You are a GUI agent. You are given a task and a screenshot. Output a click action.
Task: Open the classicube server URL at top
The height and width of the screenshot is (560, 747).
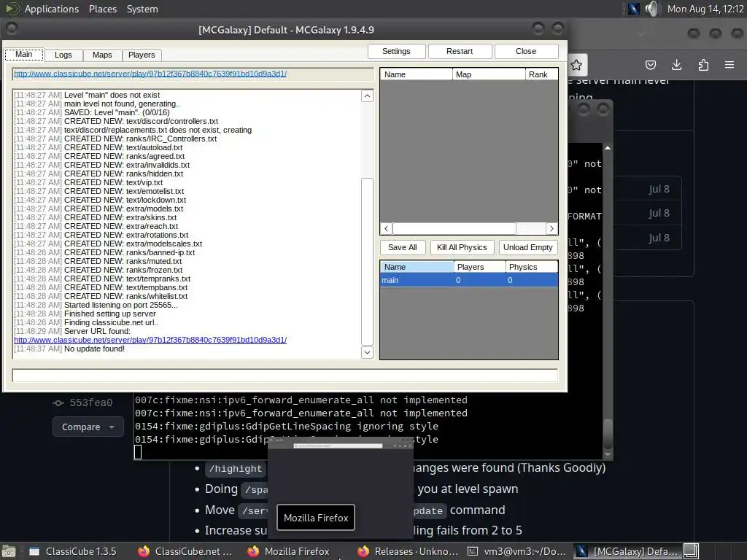coord(150,74)
